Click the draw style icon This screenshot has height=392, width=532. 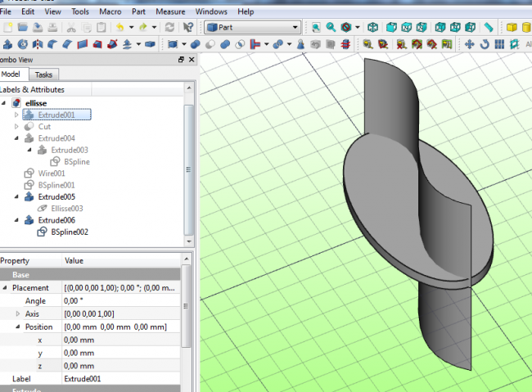346,27
